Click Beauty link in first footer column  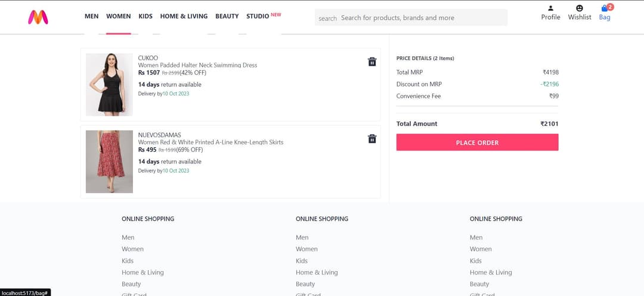(x=131, y=283)
